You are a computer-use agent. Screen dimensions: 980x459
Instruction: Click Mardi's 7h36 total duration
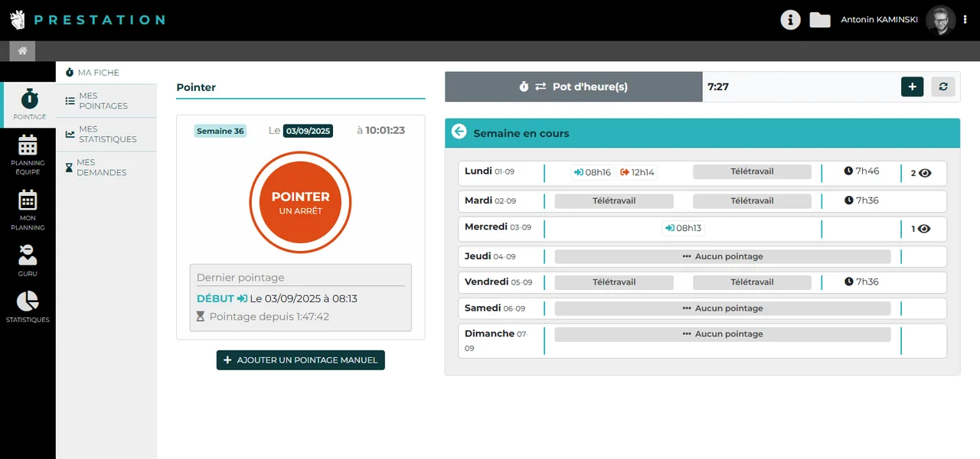pos(861,200)
